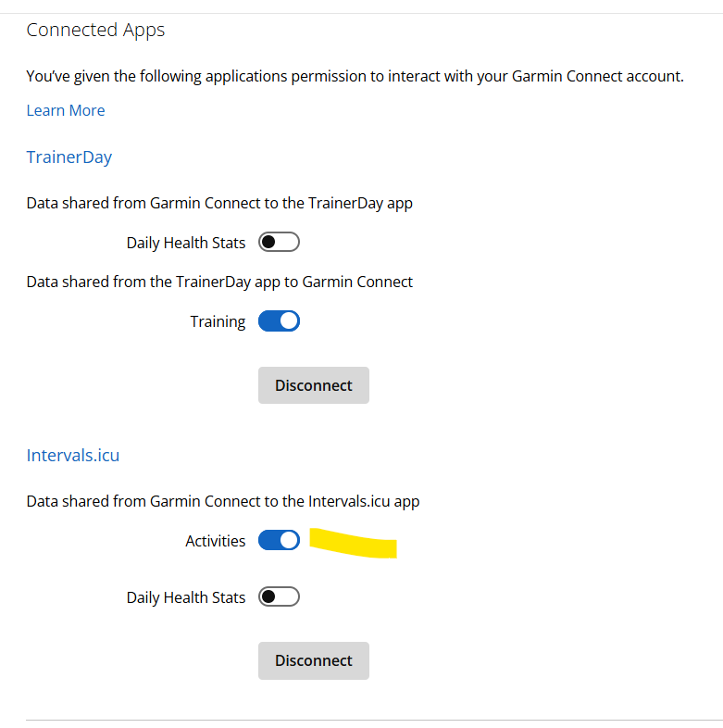This screenshot has height=728, width=723.
Task: Click the yellow highlight mark beside Activities
Action: coord(354,543)
